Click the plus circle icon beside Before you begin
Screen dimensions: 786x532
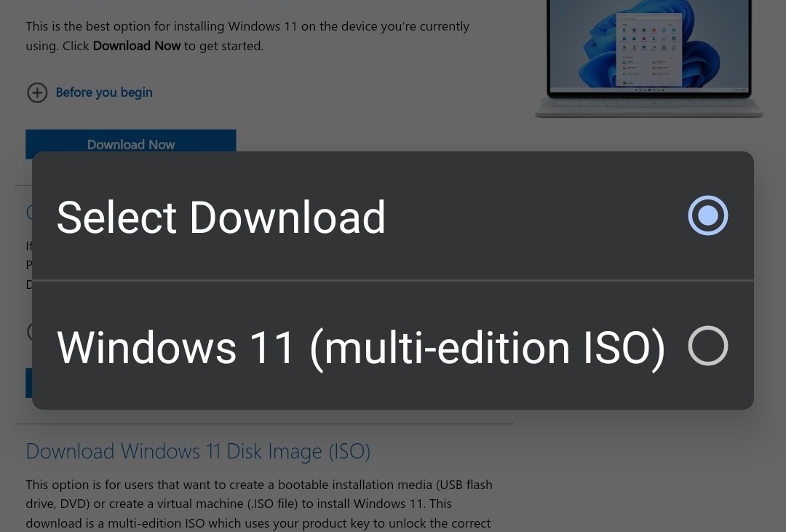[37, 92]
